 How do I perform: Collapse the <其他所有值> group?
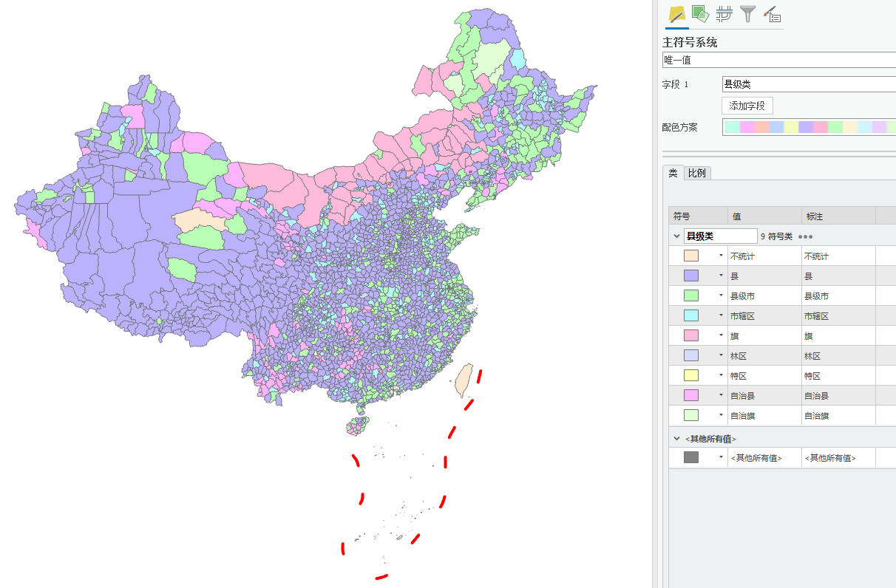point(676,438)
